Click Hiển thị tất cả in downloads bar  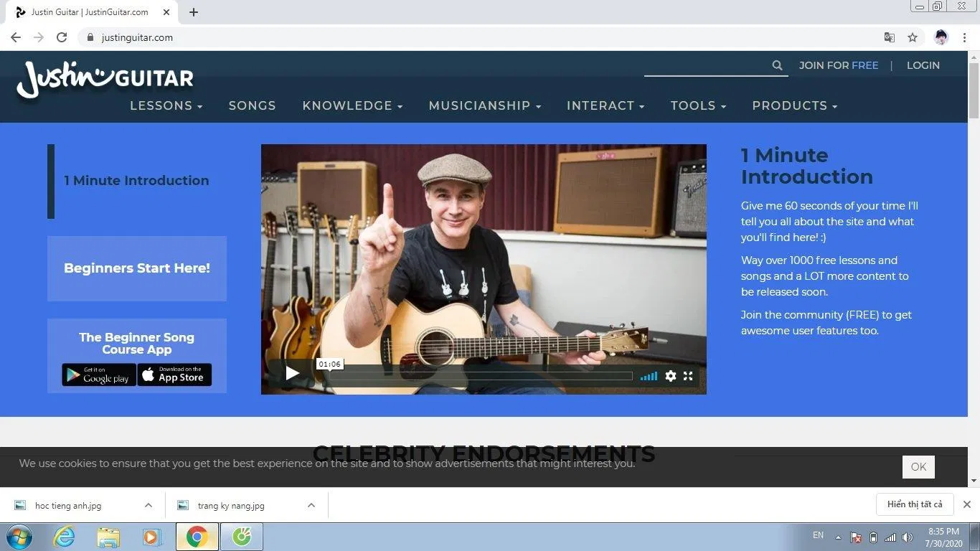(915, 504)
